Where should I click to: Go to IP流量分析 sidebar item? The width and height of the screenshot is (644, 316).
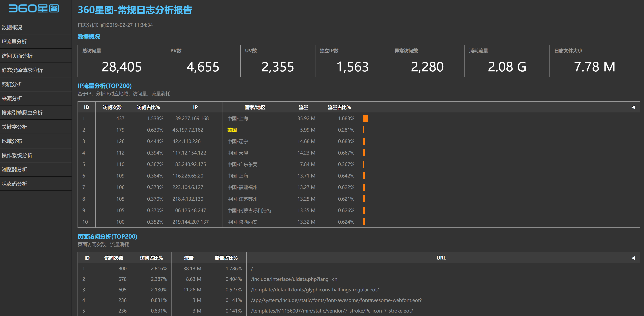coord(36,42)
